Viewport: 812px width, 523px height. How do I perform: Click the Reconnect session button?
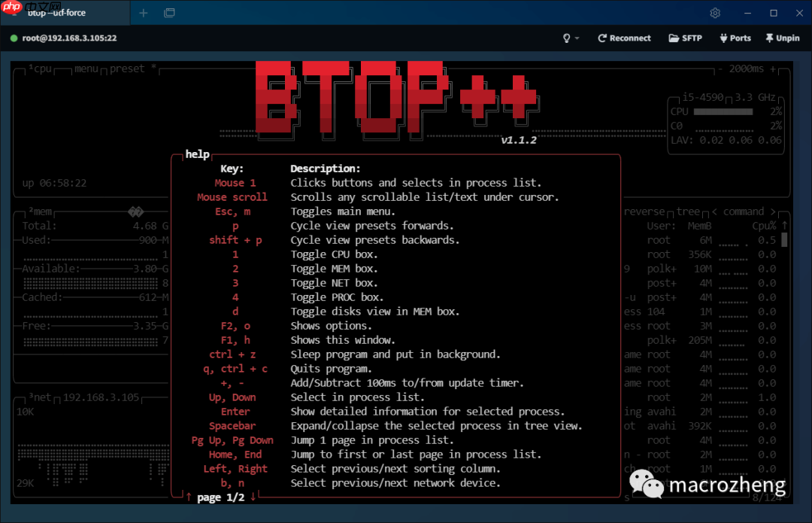pyautogui.click(x=624, y=38)
